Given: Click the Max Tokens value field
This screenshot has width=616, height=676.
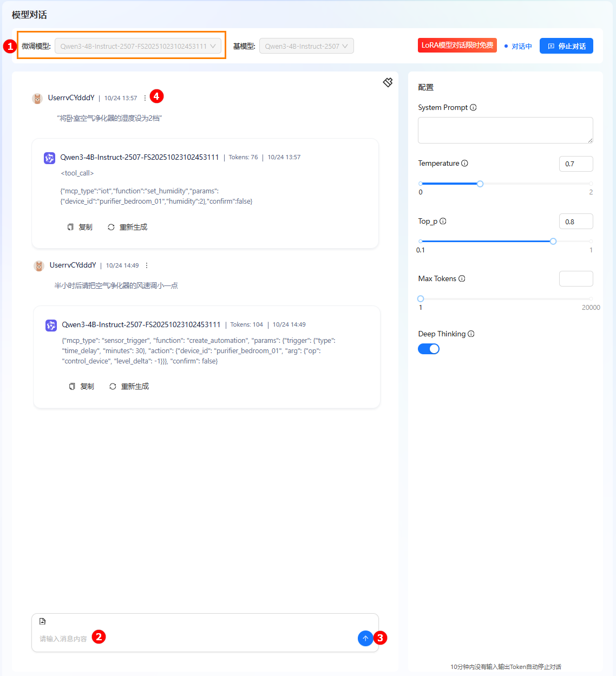Looking at the screenshot, I should 575,279.
